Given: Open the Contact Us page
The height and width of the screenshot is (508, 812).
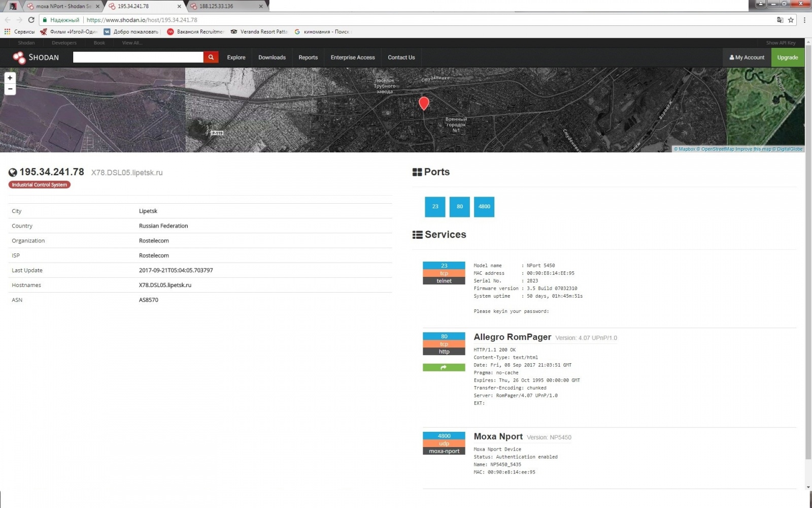Looking at the screenshot, I should (401, 57).
